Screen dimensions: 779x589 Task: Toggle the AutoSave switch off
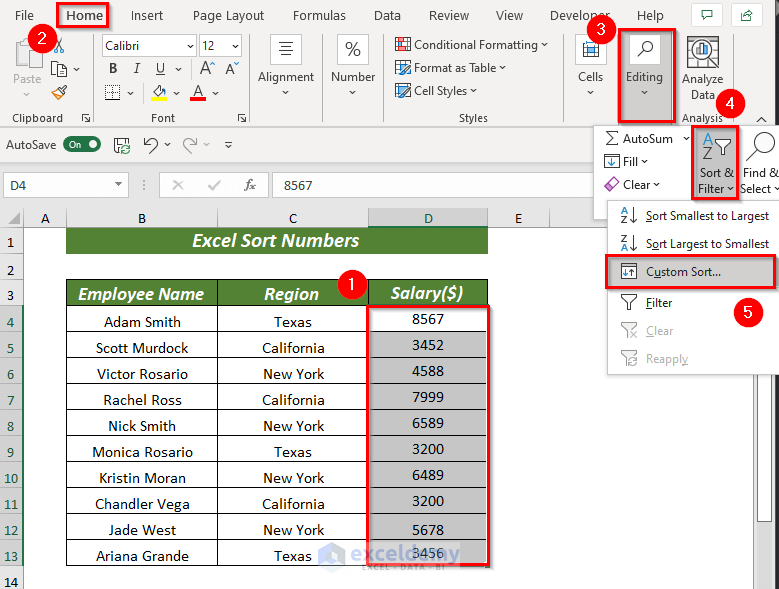pos(82,144)
